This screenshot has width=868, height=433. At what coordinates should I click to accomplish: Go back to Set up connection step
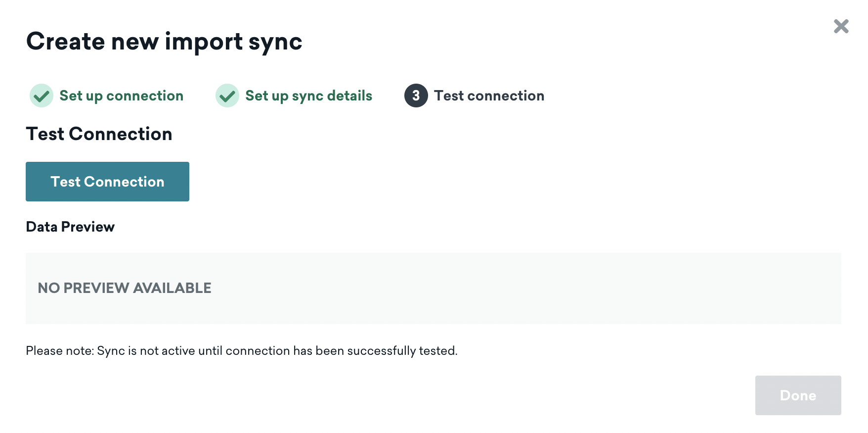coord(121,96)
